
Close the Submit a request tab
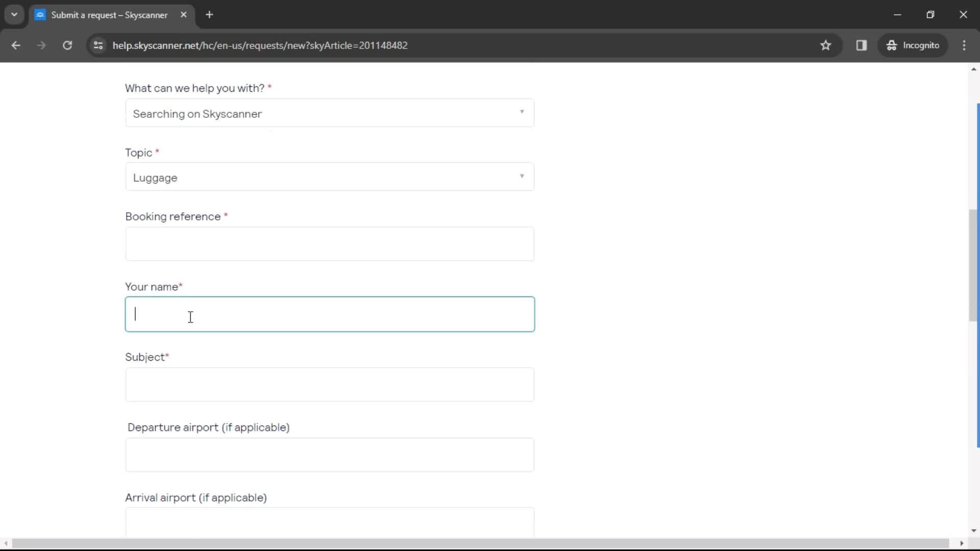(x=184, y=15)
